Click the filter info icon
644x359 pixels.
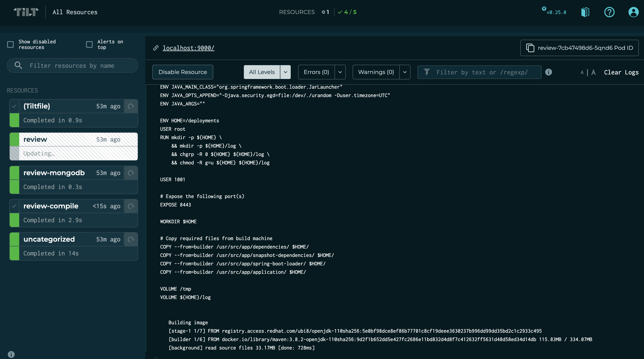548,72
